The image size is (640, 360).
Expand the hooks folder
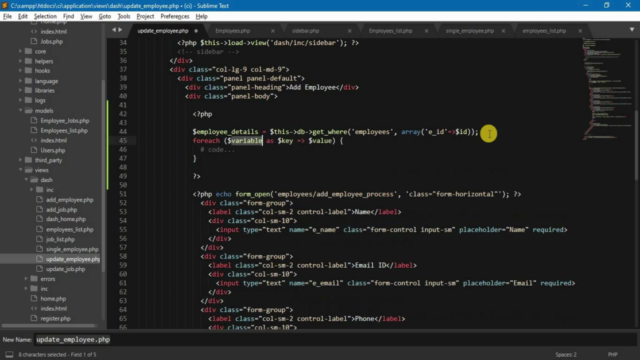pos(20,71)
